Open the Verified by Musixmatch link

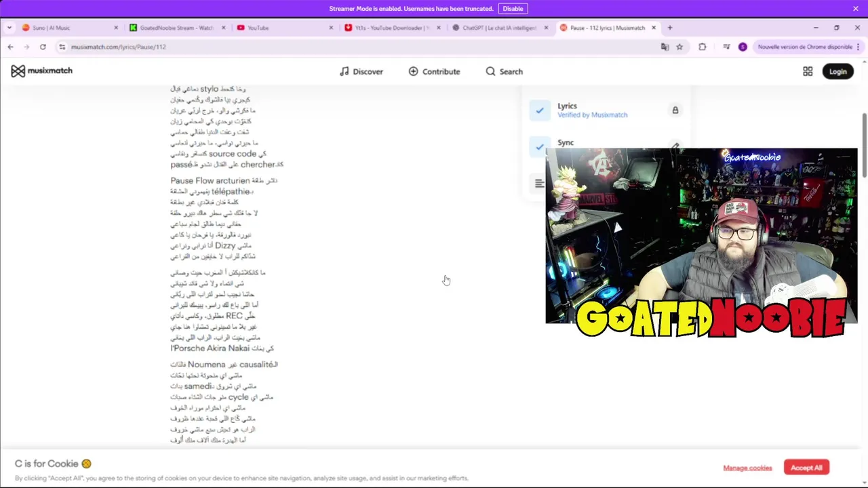tap(592, 115)
